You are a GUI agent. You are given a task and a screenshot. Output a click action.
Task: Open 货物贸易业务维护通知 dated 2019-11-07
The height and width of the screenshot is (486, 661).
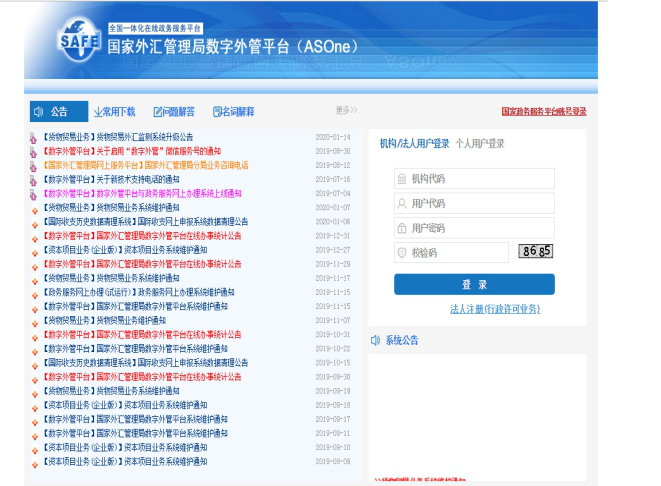(105, 320)
